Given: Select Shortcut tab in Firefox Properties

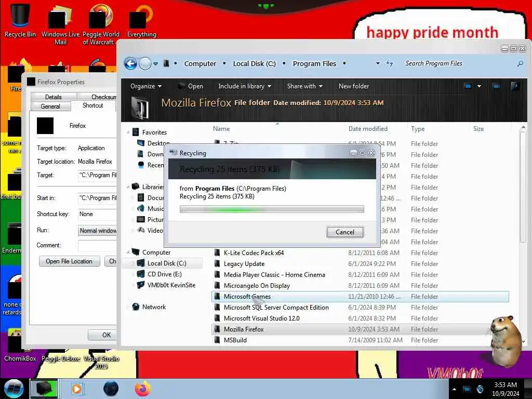Looking at the screenshot, I should [93, 105].
